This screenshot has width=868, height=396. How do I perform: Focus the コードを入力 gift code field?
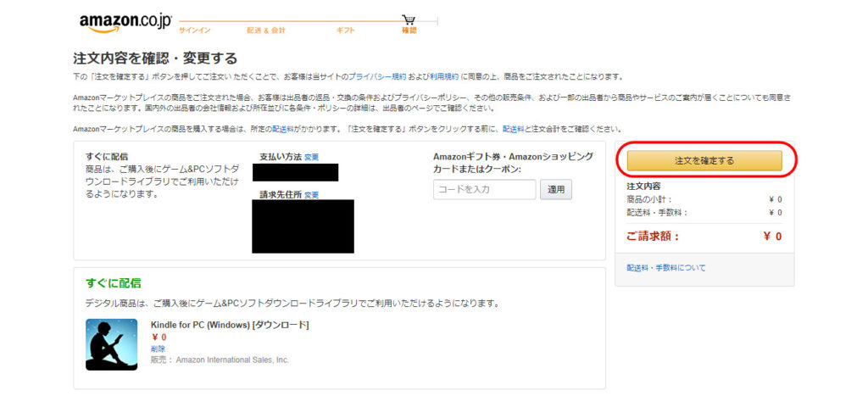(x=484, y=189)
